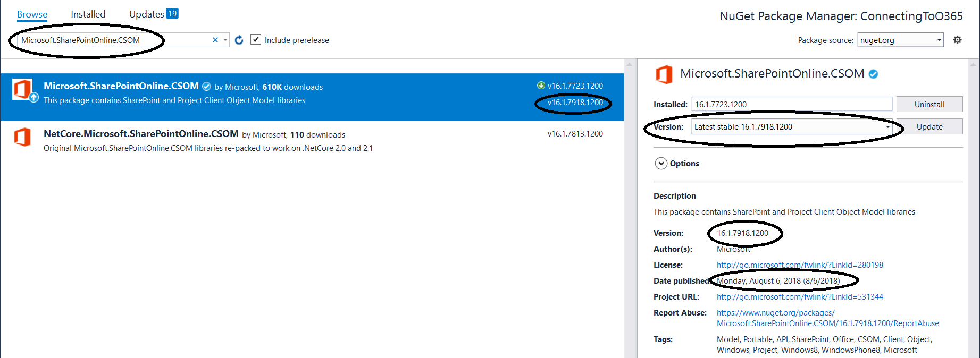Click the green installed-version arrow icon

541,86
